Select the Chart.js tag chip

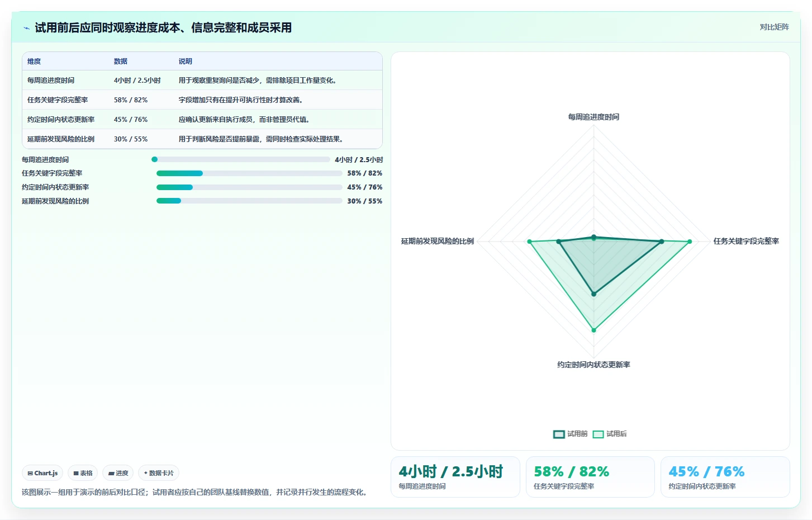(x=42, y=473)
